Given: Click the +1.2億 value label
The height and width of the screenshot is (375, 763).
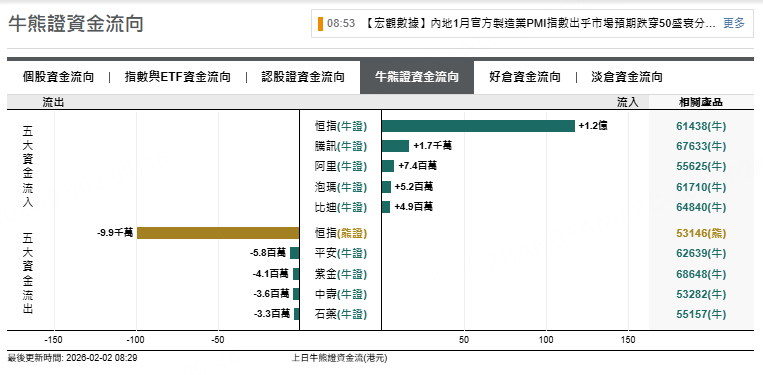Looking at the screenshot, I should tap(593, 126).
